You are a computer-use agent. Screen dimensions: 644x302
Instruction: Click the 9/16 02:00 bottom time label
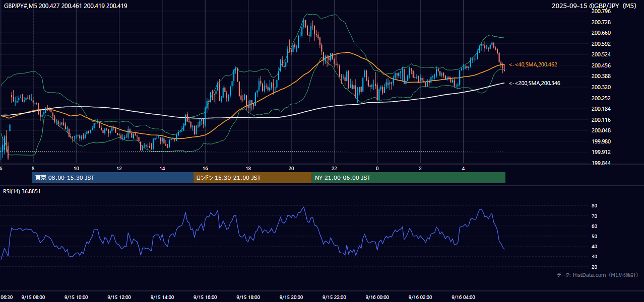(420, 297)
